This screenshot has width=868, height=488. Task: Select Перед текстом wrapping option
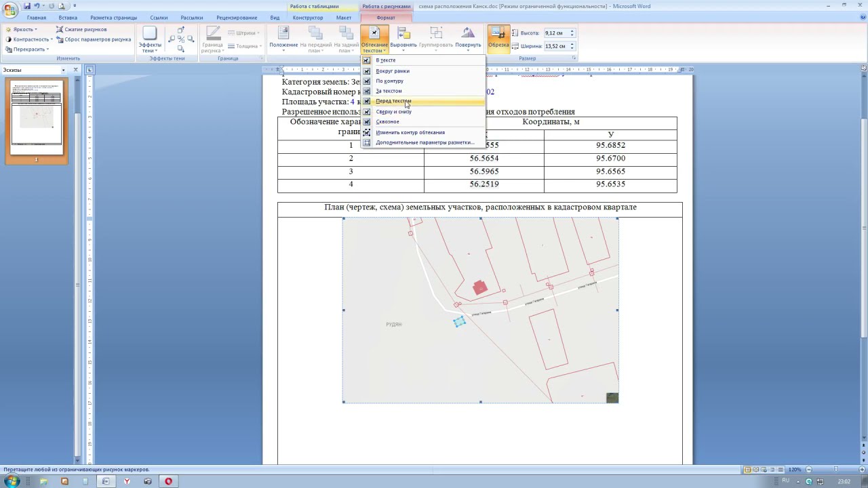[423, 101]
